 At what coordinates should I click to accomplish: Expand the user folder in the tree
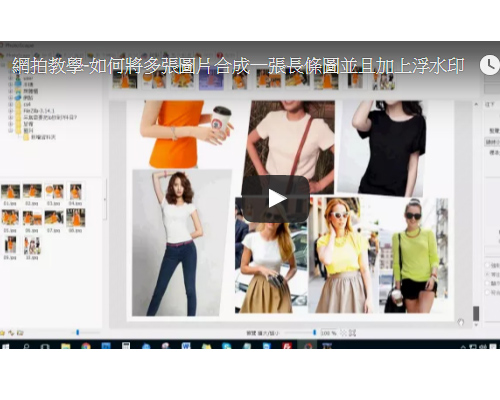10,78
